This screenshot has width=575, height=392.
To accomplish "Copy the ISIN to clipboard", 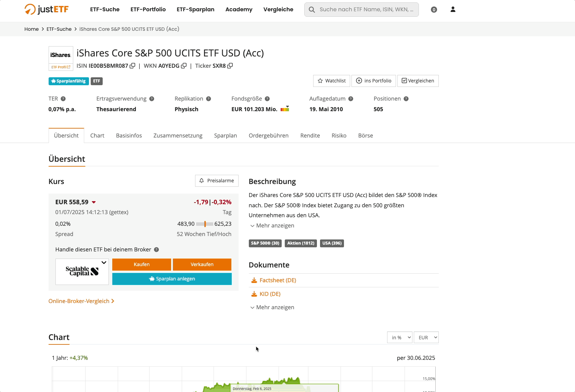I will pyautogui.click(x=132, y=66).
